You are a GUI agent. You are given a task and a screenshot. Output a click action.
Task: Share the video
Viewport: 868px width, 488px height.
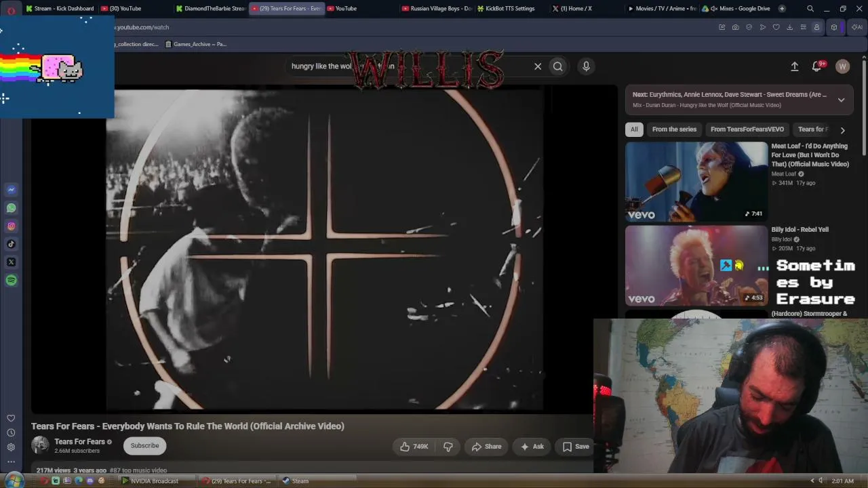pyautogui.click(x=486, y=447)
